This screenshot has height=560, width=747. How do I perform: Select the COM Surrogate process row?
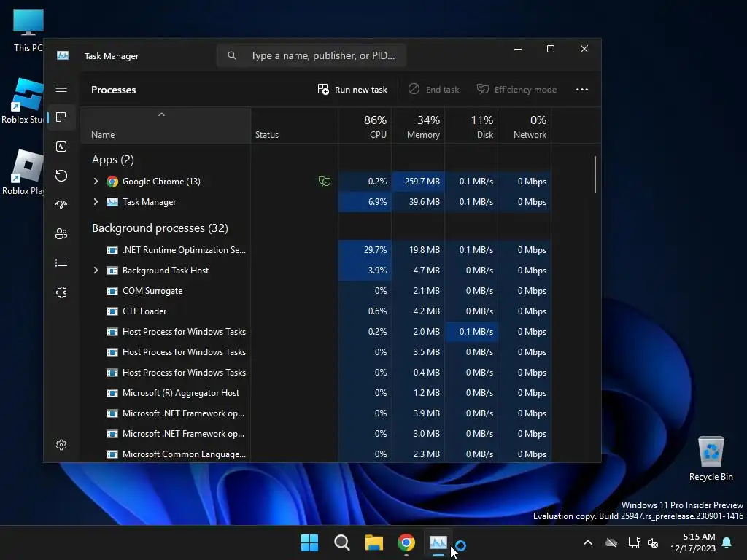pyautogui.click(x=317, y=291)
